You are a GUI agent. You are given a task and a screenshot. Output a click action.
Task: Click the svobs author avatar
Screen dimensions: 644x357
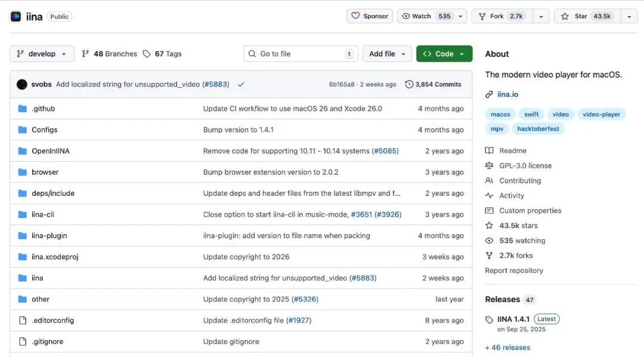tap(22, 84)
